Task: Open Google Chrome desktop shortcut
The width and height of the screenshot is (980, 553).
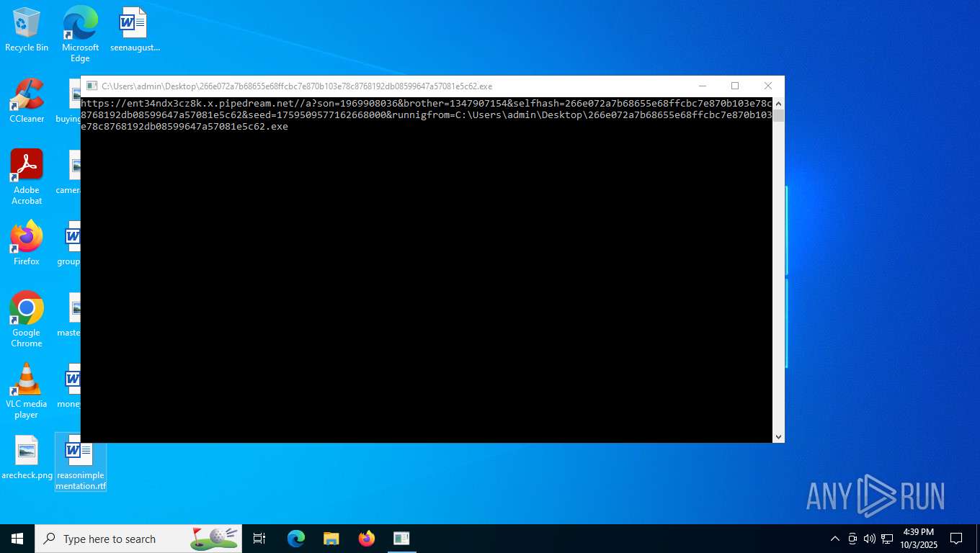Action: 27,320
